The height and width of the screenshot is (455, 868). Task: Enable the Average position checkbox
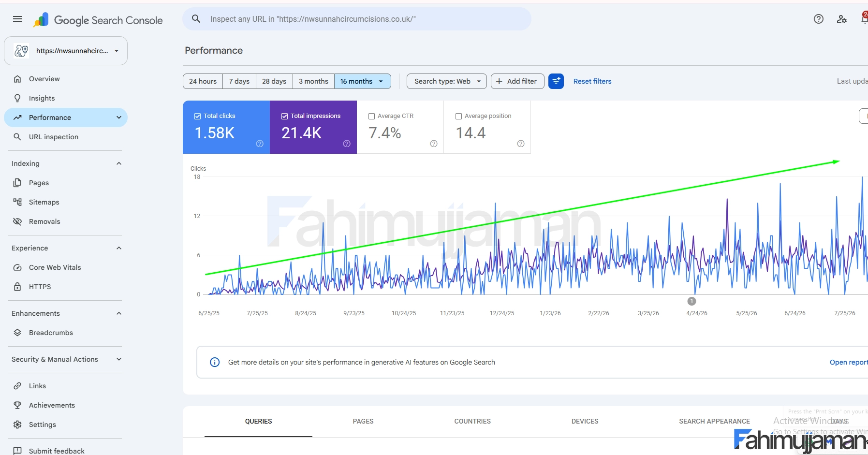click(458, 116)
